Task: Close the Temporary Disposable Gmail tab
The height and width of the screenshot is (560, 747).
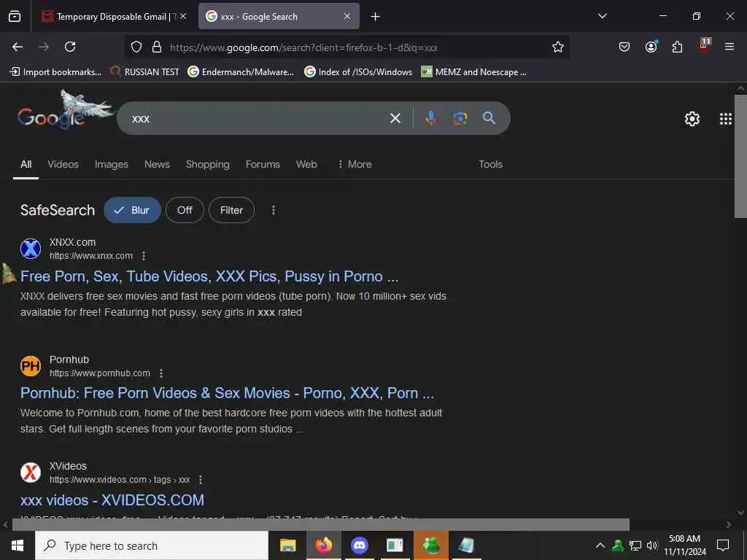Action: point(183,17)
